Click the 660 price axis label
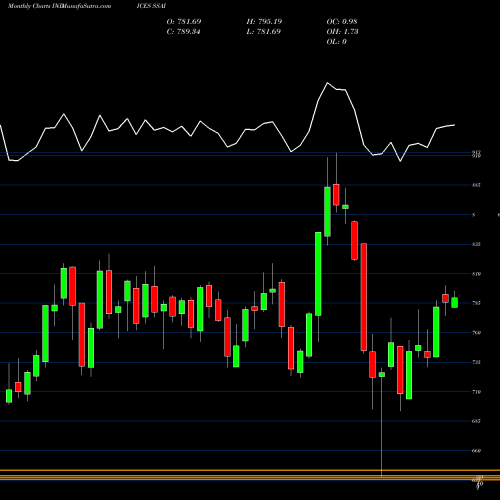The width and height of the screenshot is (500, 500). coord(476,451)
